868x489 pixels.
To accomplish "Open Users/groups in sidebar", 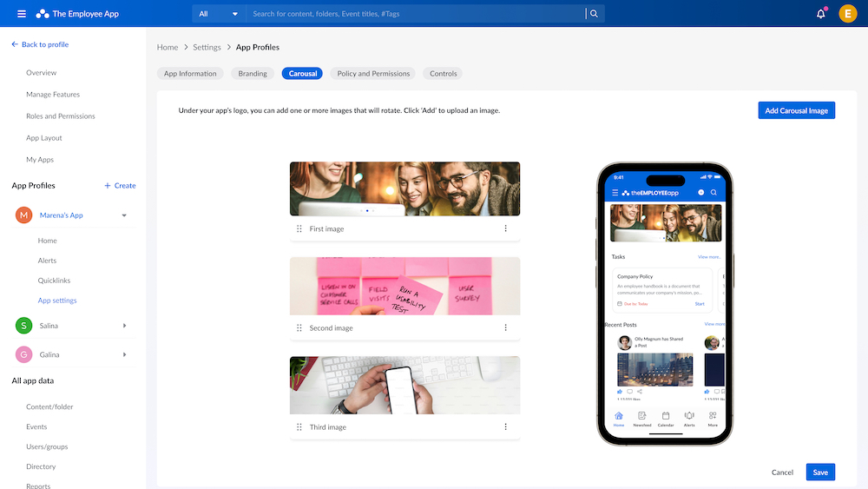I will (x=47, y=446).
